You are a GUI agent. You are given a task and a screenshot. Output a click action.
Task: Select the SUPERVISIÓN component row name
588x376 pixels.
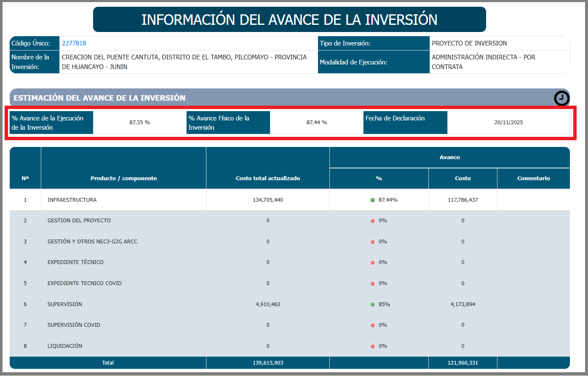(65, 304)
